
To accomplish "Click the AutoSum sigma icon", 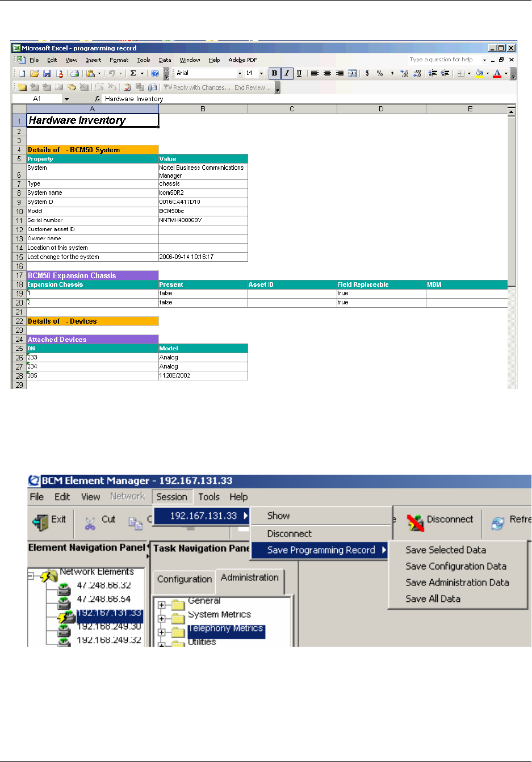I will coord(133,73).
